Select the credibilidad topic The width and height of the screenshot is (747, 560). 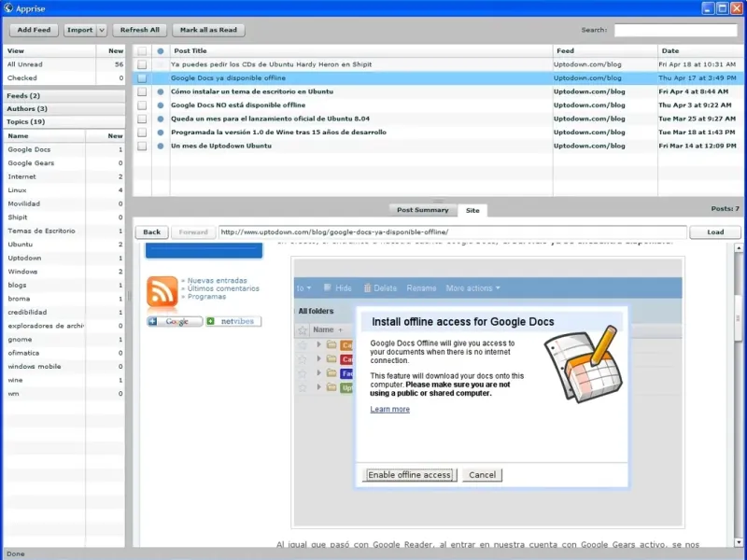[x=63, y=313]
